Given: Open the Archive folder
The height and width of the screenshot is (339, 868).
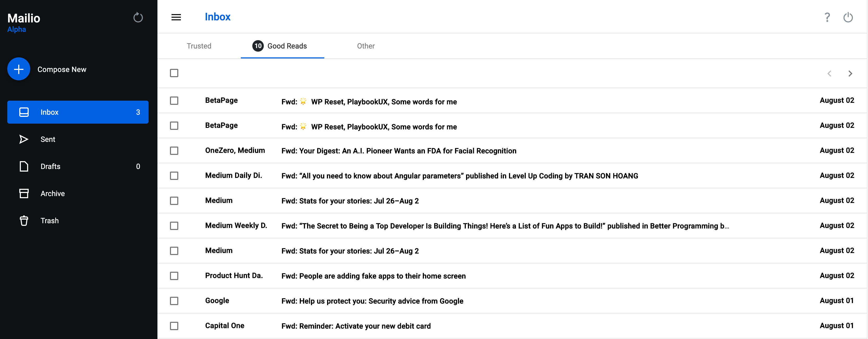Looking at the screenshot, I should tap(78, 193).
